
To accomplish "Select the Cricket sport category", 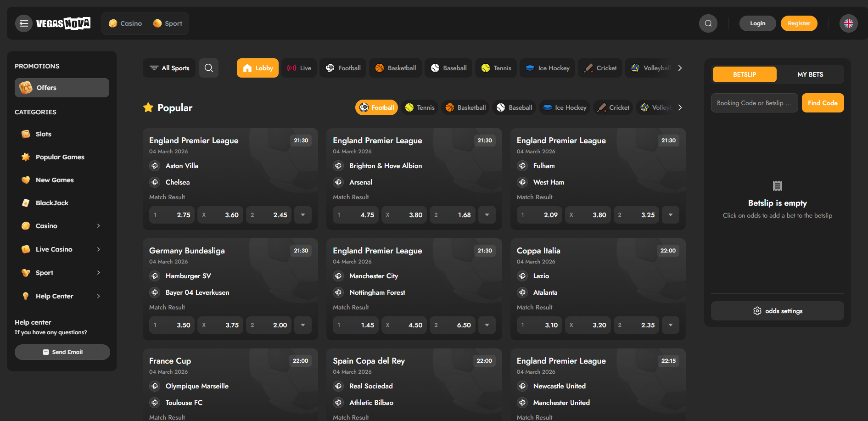I will (600, 67).
